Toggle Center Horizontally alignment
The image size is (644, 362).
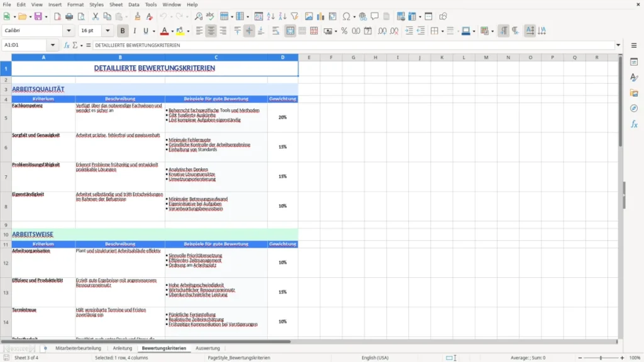[211, 31]
